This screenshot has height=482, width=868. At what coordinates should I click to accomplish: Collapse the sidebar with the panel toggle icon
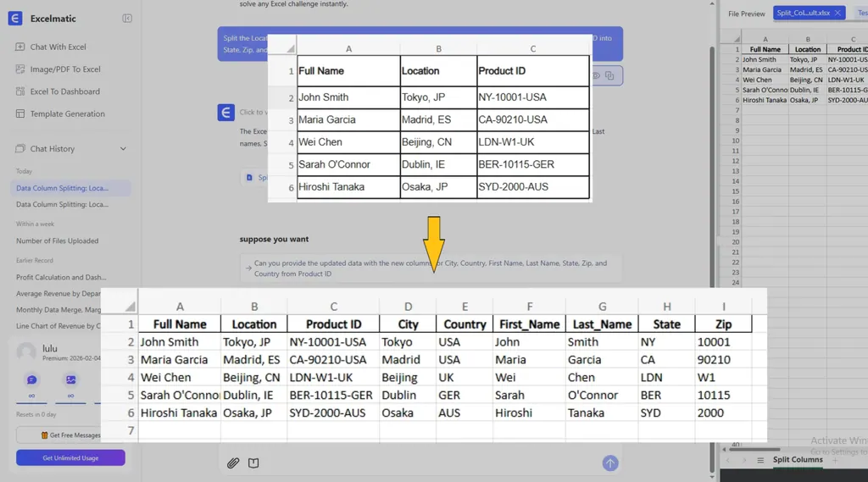(127, 18)
